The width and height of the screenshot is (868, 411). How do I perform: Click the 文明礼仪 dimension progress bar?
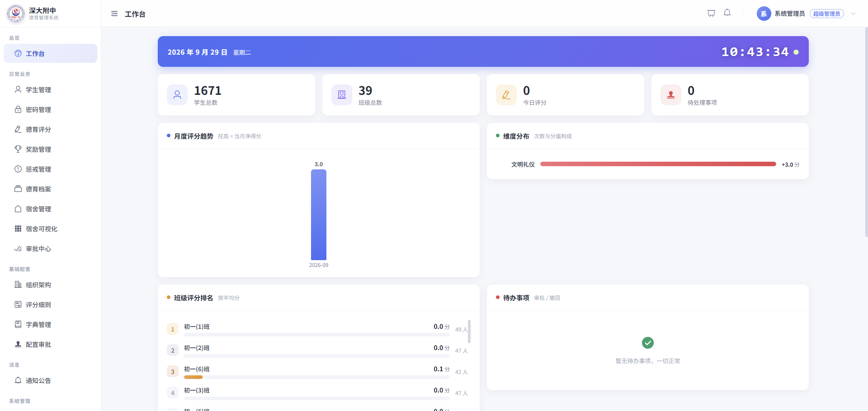[x=658, y=164]
